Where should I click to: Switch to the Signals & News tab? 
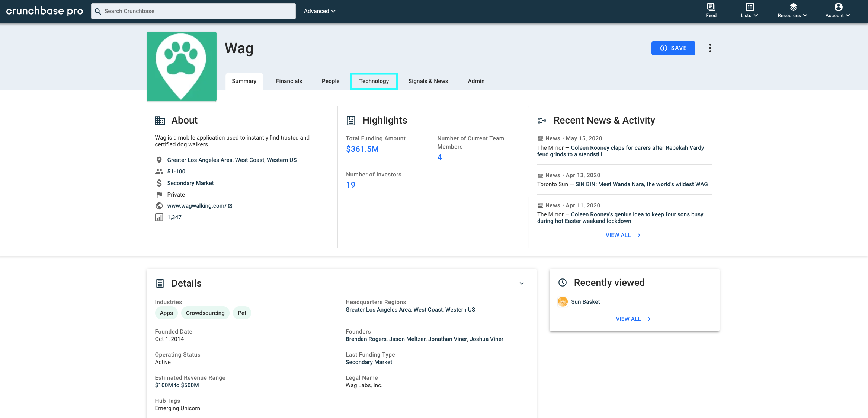428,81
